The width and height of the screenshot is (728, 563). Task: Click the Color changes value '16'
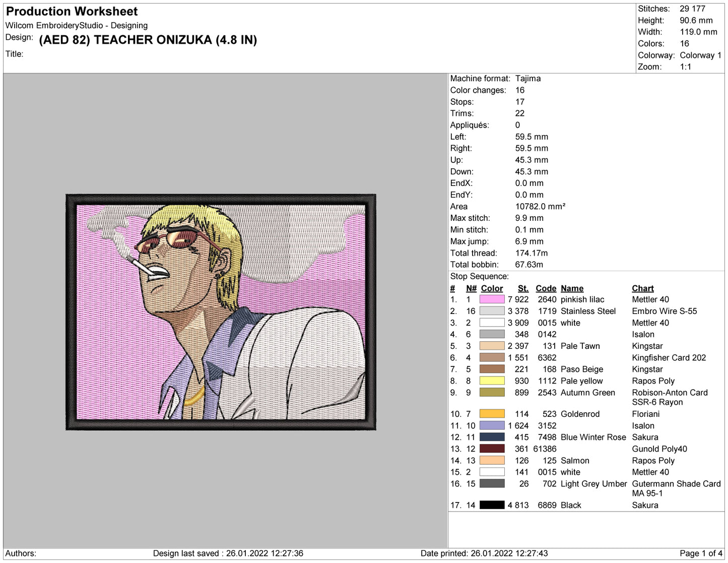coord(519,90)
